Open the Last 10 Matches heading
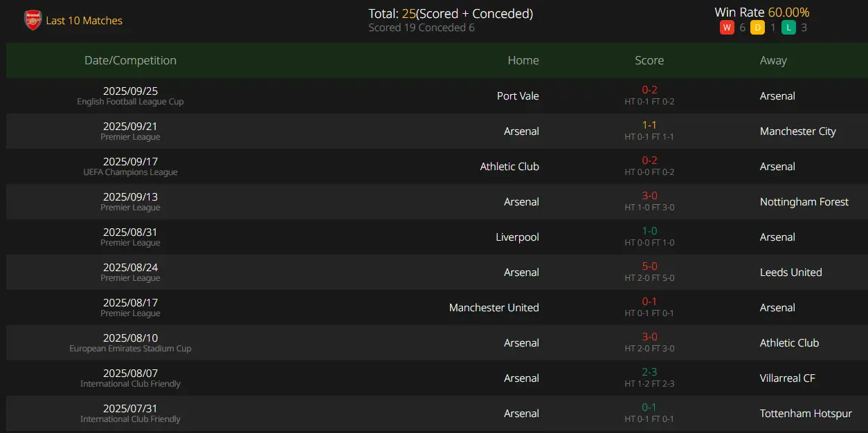Screen dimensions: 868x433 point(84,21)
